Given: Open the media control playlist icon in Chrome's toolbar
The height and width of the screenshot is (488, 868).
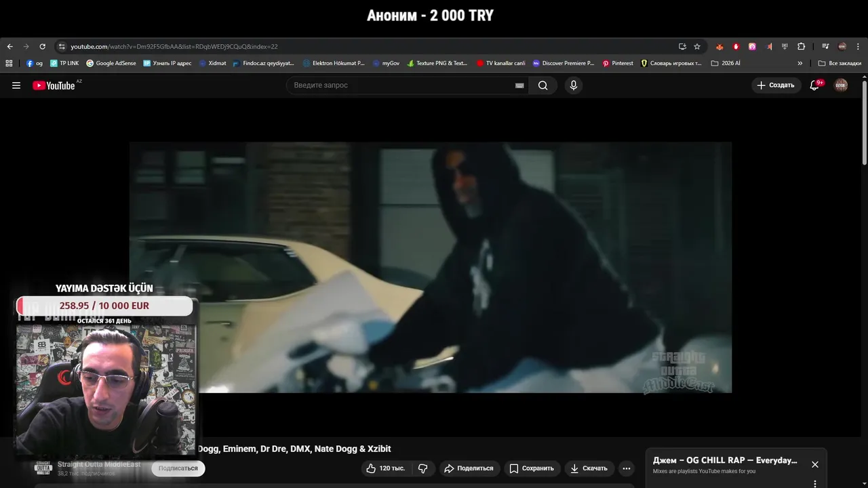Looking at the screenshot, I should [x=825, y=47].
